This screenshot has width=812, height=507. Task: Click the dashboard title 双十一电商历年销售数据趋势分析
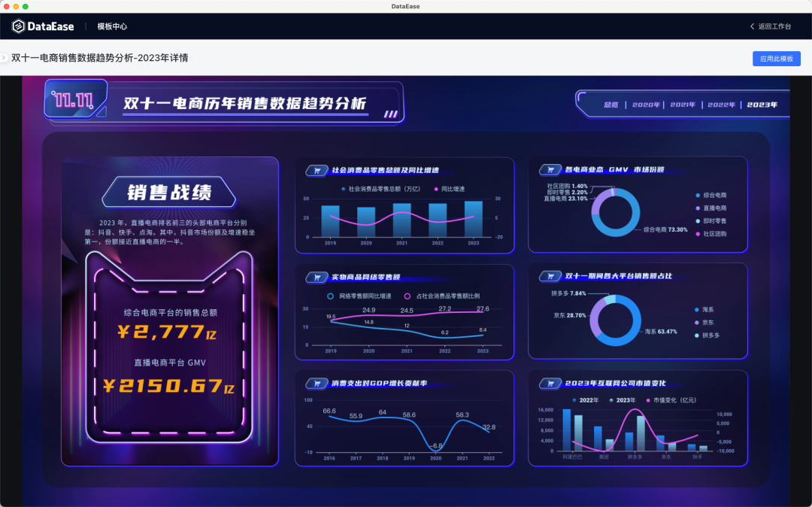pos(244,103)
